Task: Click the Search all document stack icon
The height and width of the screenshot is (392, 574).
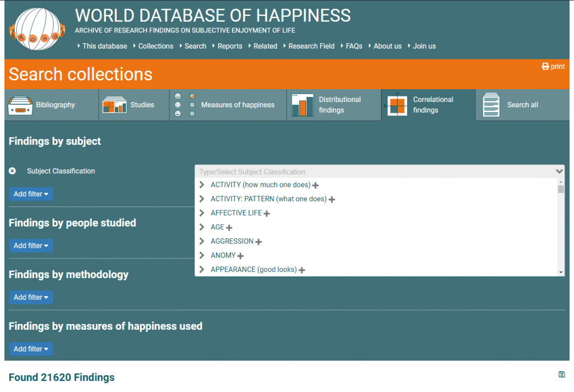Action: [491, 105]
